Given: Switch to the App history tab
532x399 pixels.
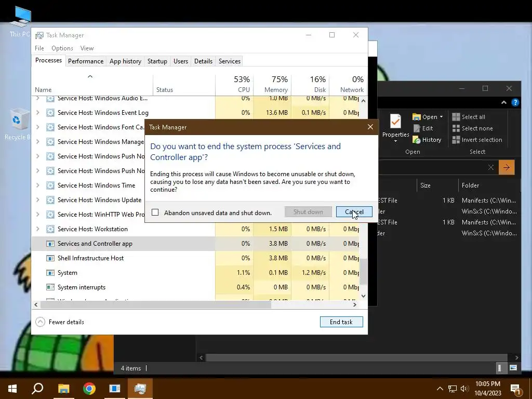Looking at the screenshot, I should [x=125, y=61].
